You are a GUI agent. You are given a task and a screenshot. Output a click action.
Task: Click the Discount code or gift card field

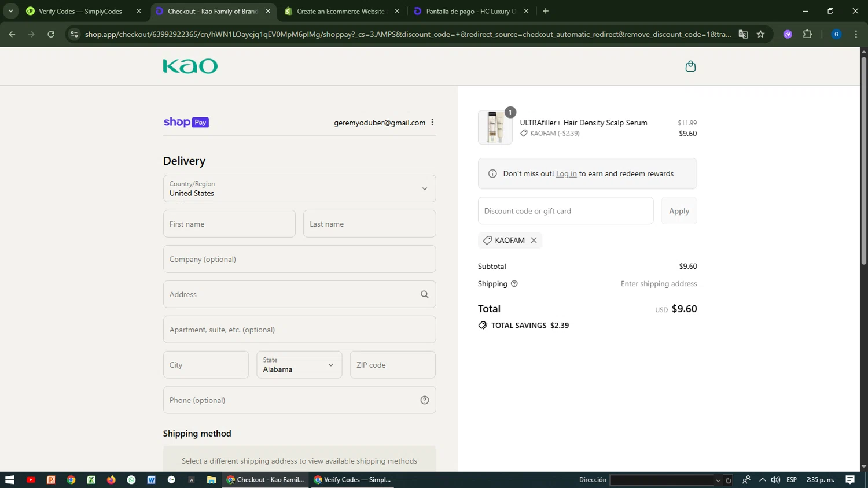click(x=565, y=211)
